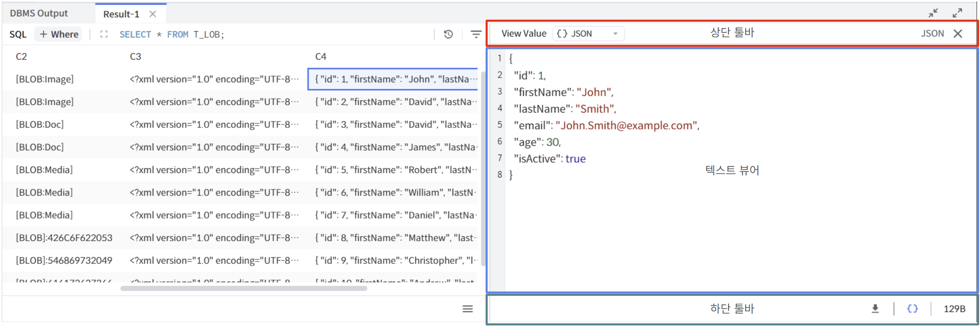Expand the panel with enlarge arrows icon
The height and width of the screenshot is (327, 980).
coord(957,13)
